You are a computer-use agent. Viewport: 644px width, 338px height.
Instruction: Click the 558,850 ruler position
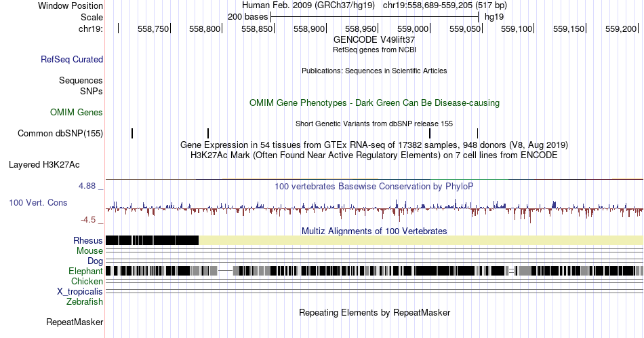point(257,29)
